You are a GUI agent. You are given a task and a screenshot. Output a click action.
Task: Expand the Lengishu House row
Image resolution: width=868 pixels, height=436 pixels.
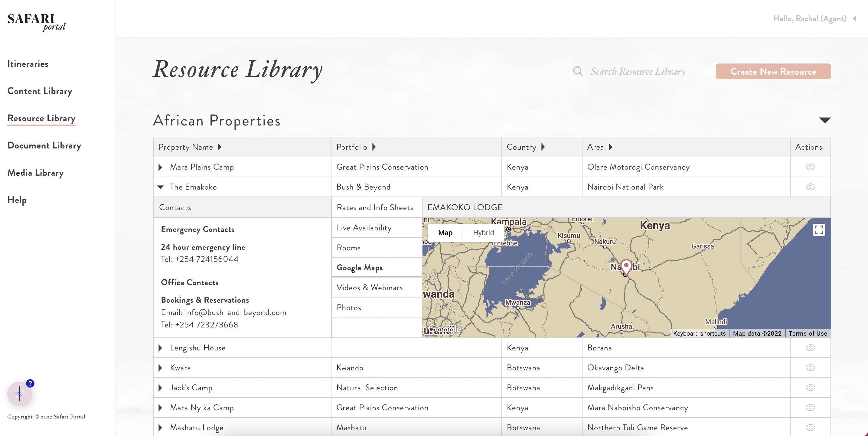[160, 348]
